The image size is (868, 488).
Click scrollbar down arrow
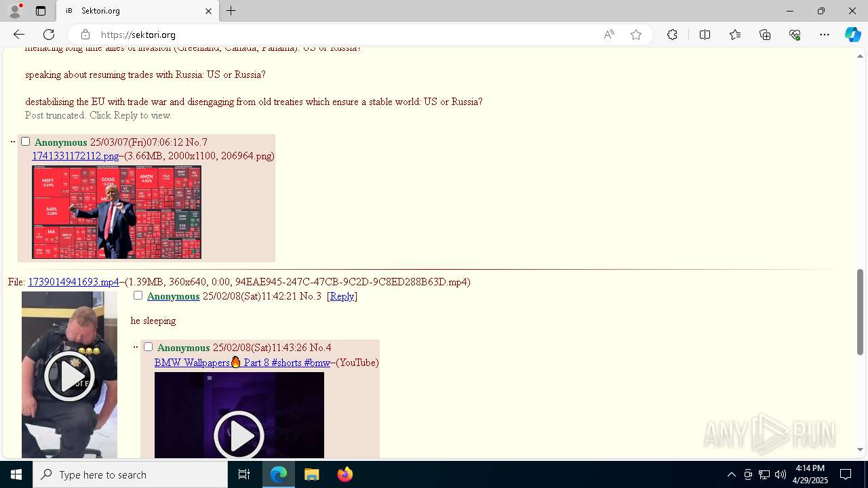click(860, 449)
